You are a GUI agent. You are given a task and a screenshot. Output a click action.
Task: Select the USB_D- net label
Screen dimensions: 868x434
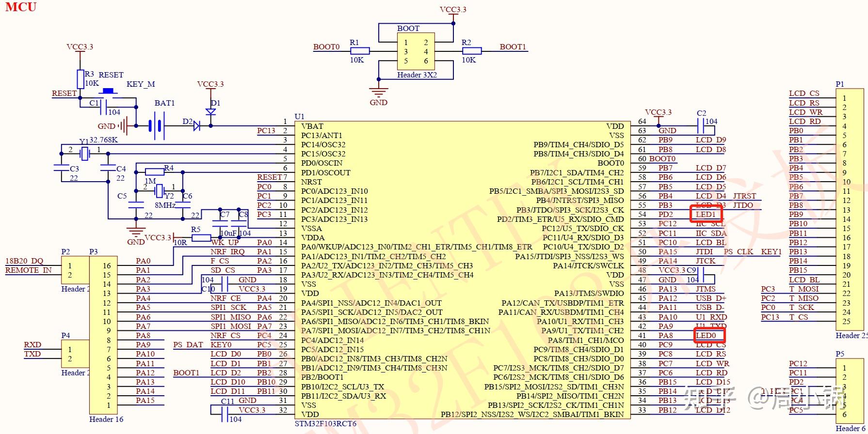click(710, 308)
